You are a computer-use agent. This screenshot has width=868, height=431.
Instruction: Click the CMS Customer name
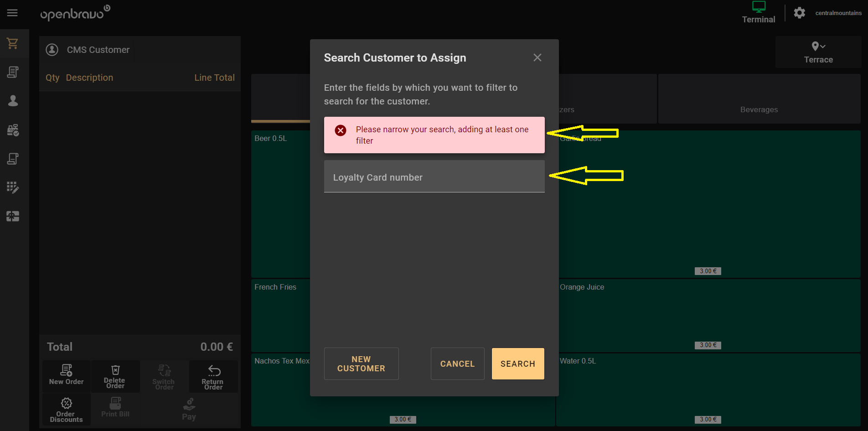(x=98, y=50)
